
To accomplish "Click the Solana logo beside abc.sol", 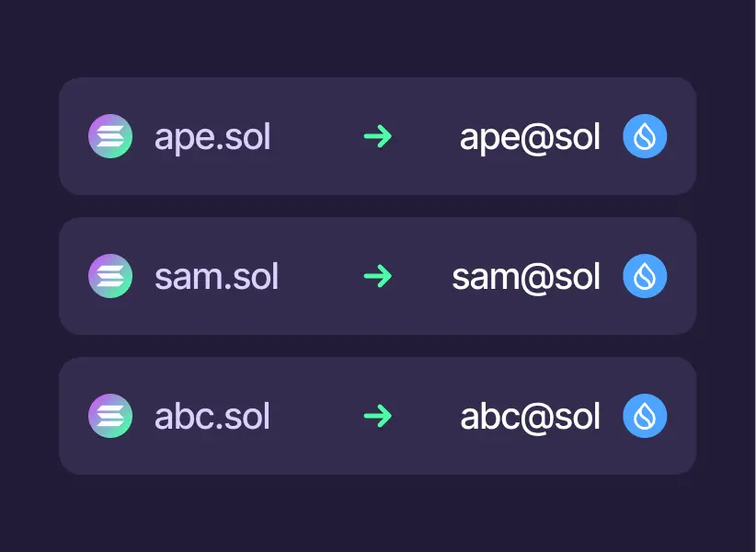I will click(x=110, y=416).
